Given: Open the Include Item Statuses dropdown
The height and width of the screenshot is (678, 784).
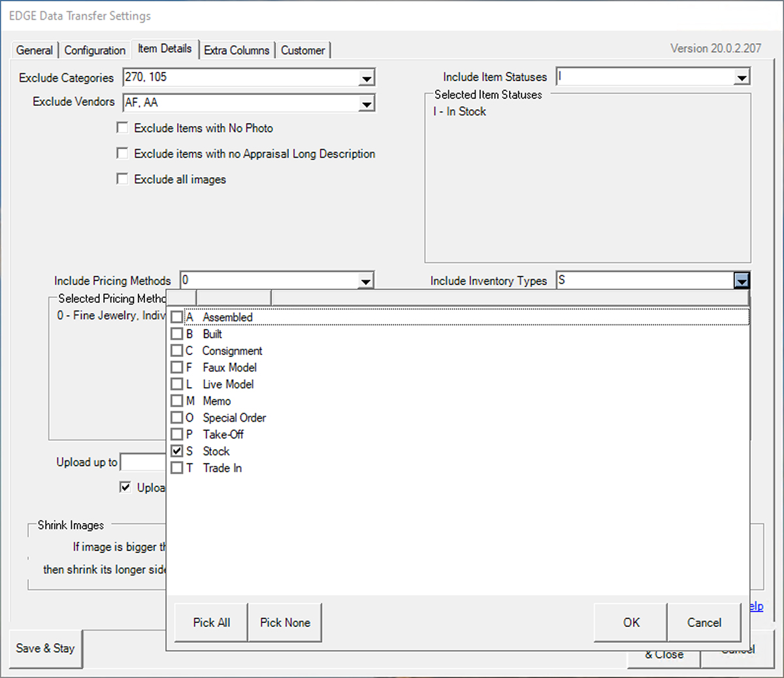Looking at the screenshot, I should pos(741,78).
